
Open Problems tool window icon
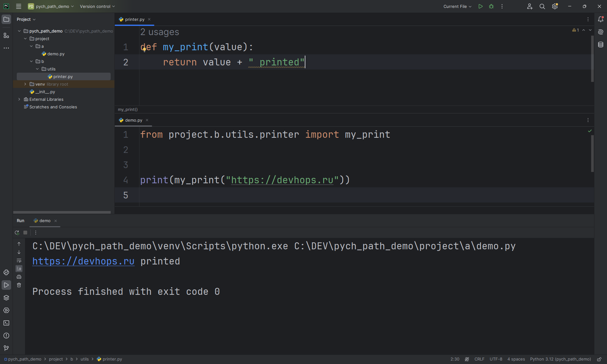click(6, 336)
